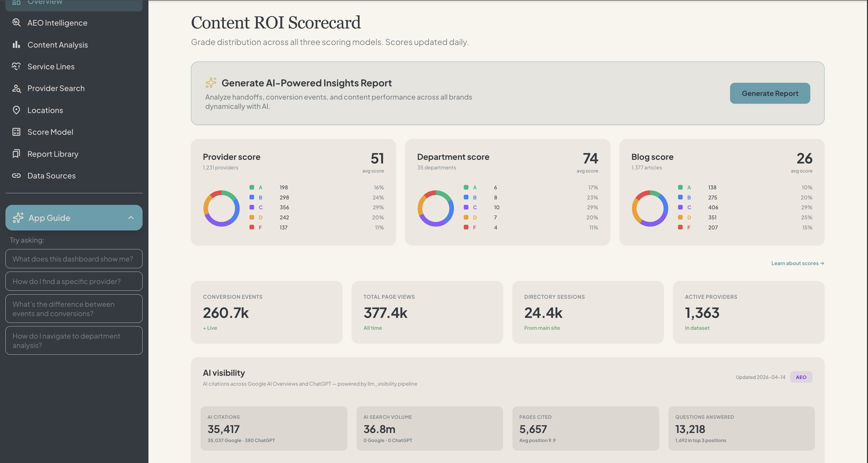Select Score Model in sidebar
The image size is (868, 463).
74,132
